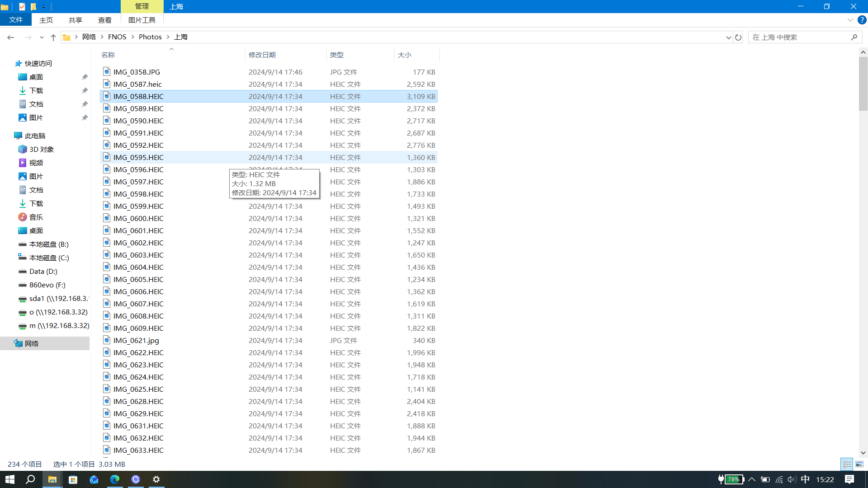Open the Help question mark icon
The width and height of the screenshot is (868, 488).
click(862, 20)
